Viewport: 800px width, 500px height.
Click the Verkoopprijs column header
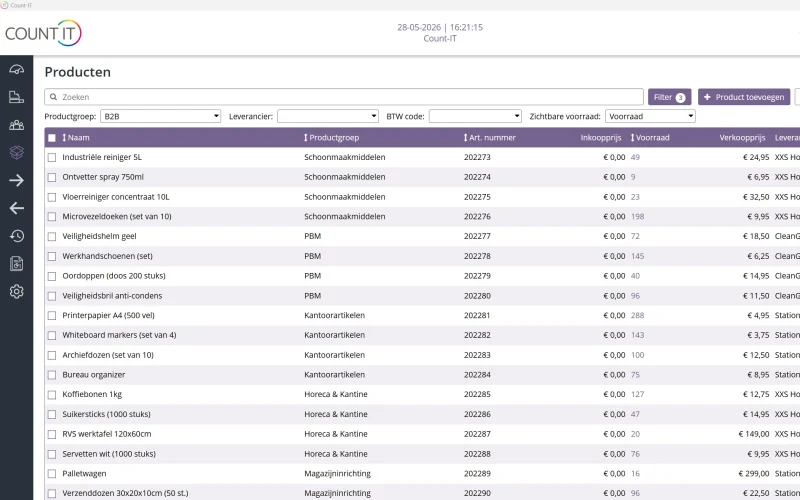pyautogui.click(x=742, y=138)
